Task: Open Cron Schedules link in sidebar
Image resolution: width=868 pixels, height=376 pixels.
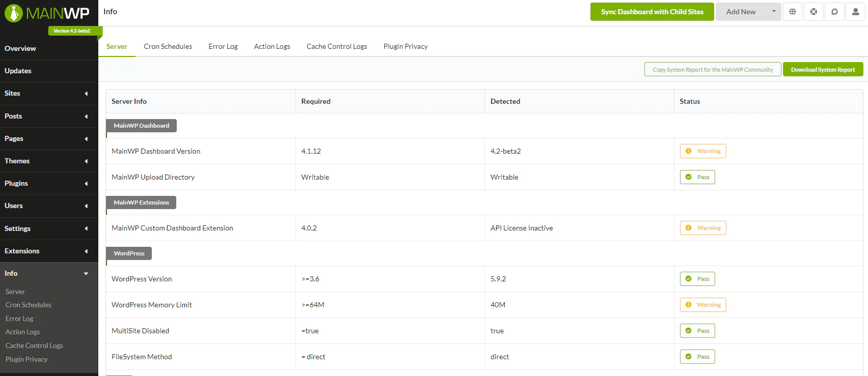Action: click(x=29, y=305)
